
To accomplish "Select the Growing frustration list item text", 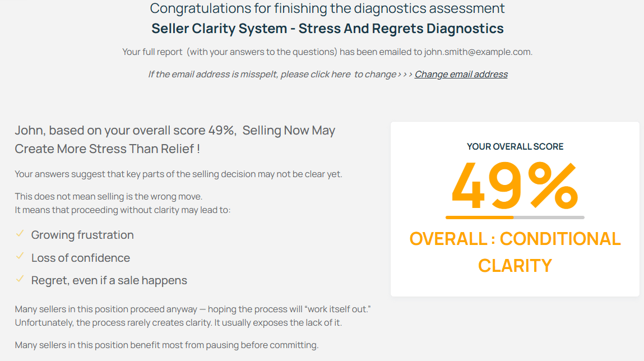I will [x=82, y=235].
